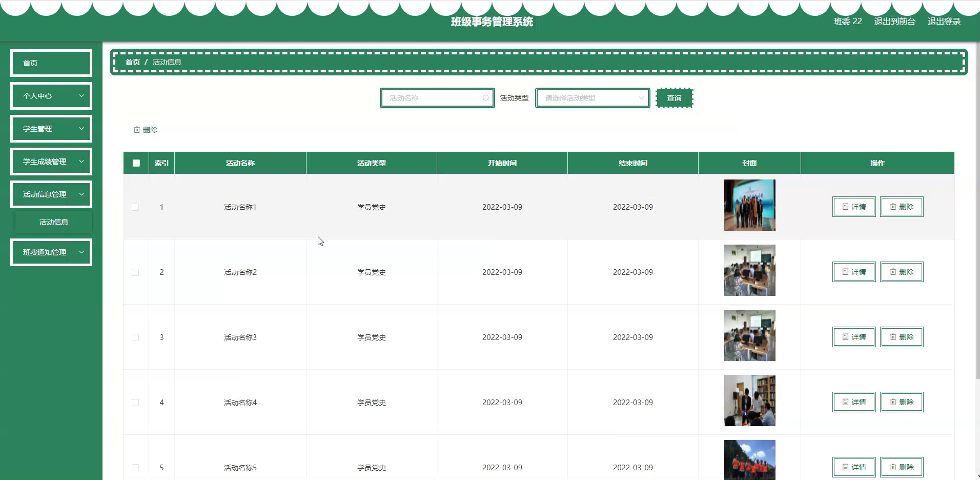This screenshot has height=480, width=980.
Task: Check the checkbox for row 5
Action: pos(135,468)
